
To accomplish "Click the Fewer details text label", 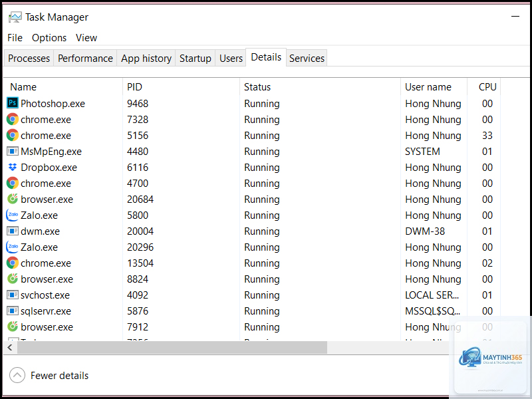I will click(x=59, y=376).
